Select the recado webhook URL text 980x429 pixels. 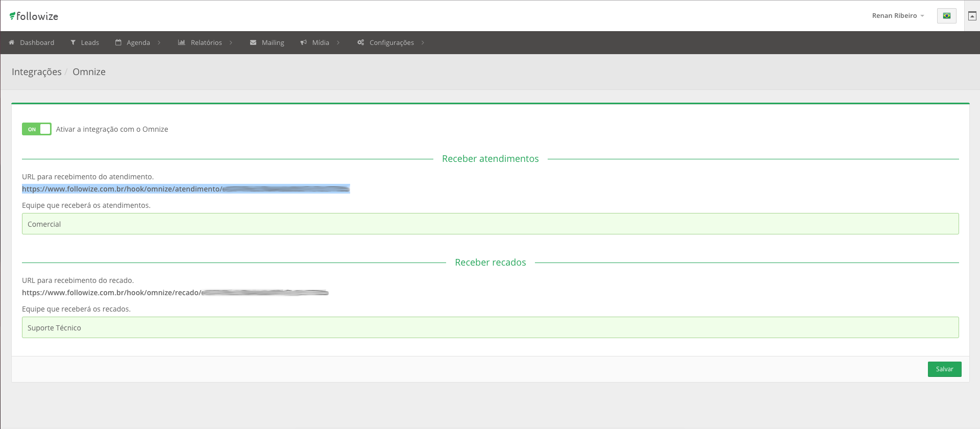(175, 293)
